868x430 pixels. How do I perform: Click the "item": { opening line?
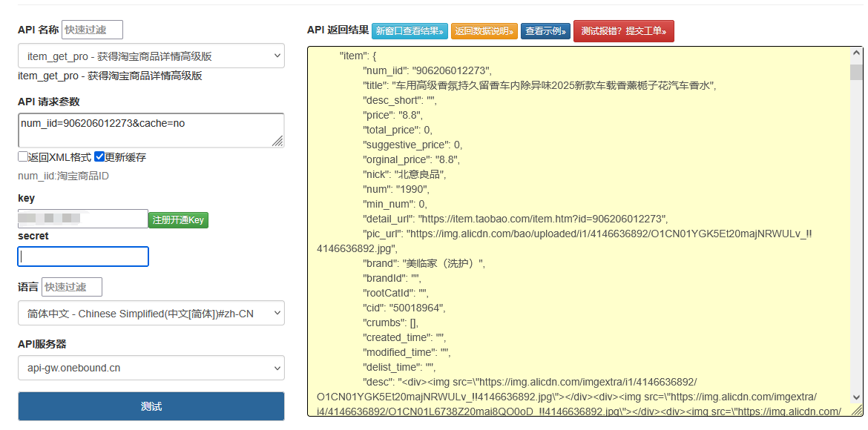[358, 56]
